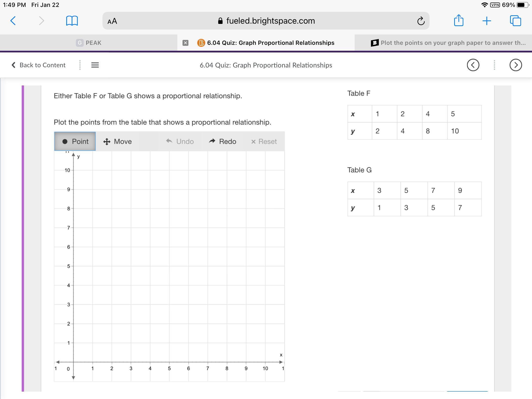This screenshot has height=399, width=532.
Task: Open Safari bookmarks book icon
Action: click(x=72, y=21)
